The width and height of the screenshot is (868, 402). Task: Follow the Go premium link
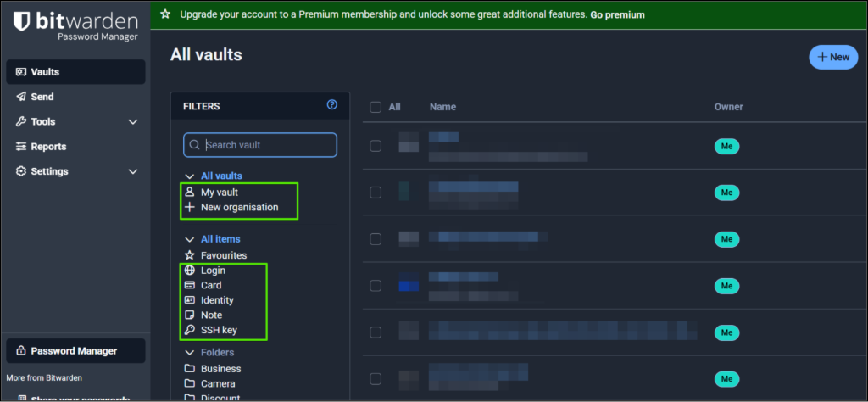tap(617, 14)
